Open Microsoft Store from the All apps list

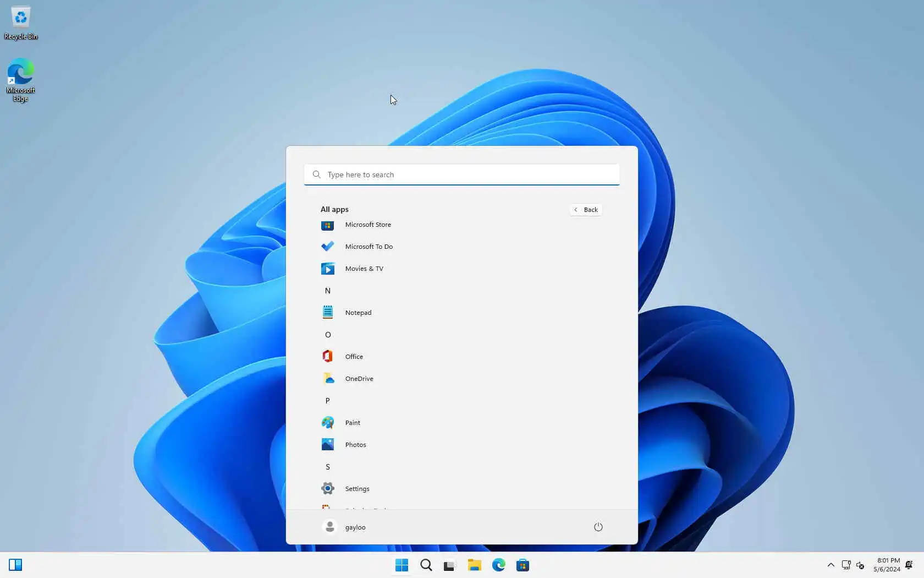coord(461,225)
